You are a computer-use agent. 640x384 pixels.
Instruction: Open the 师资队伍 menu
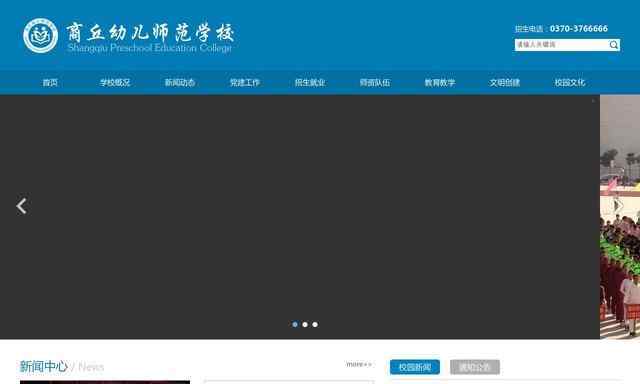coord(375,82)
